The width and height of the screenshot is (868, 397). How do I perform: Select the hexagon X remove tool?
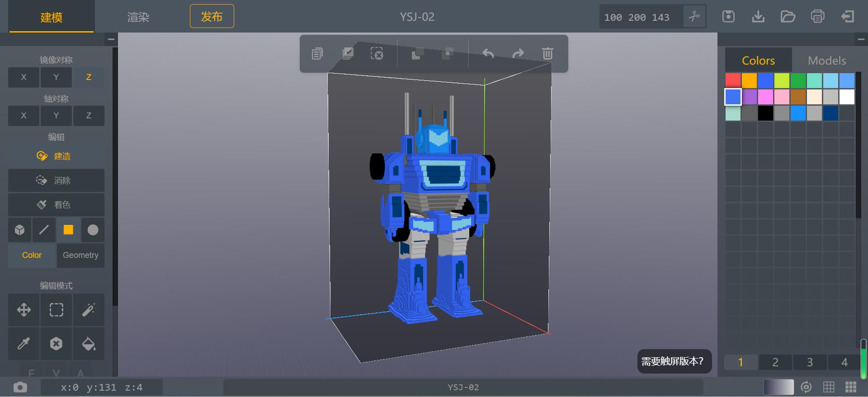point(56,344)
